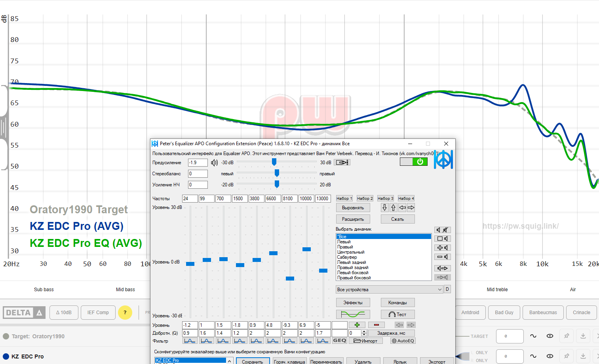
Task: Open the filter type for the 24 Hz band
Action: (190, 341)
